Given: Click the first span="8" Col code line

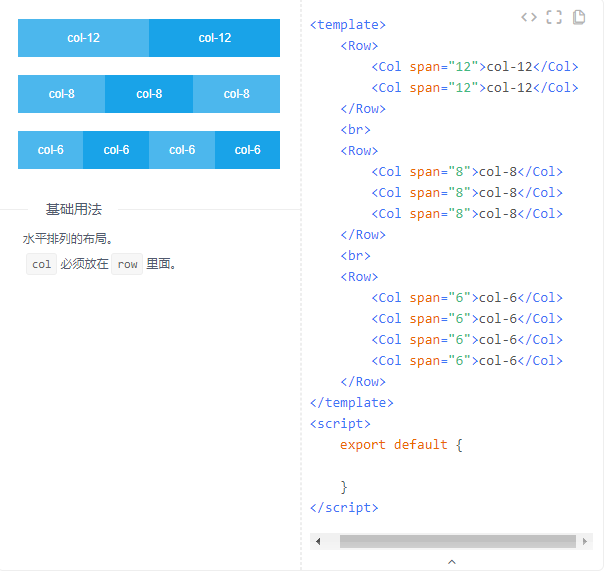Looking at the screenshot, I should 467,172.
